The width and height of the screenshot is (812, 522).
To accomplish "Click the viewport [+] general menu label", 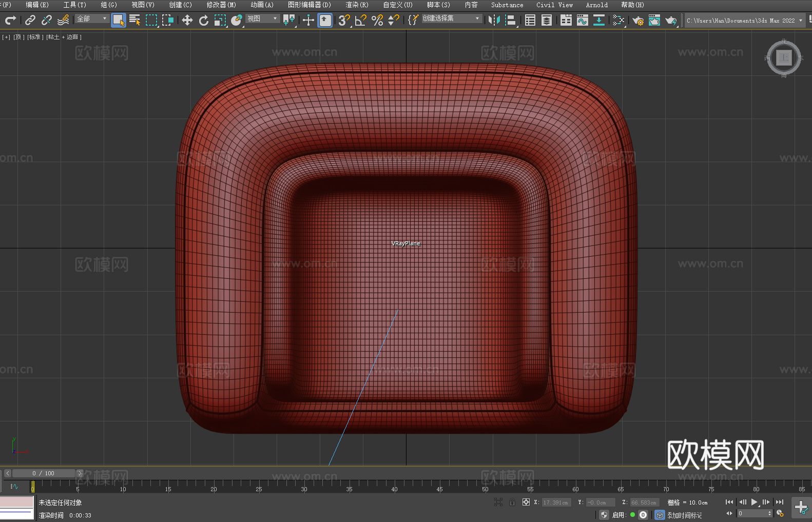I will (6, 37).
